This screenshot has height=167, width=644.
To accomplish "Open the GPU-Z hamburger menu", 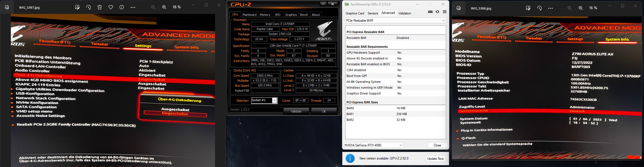I will (x=445, y=12).
